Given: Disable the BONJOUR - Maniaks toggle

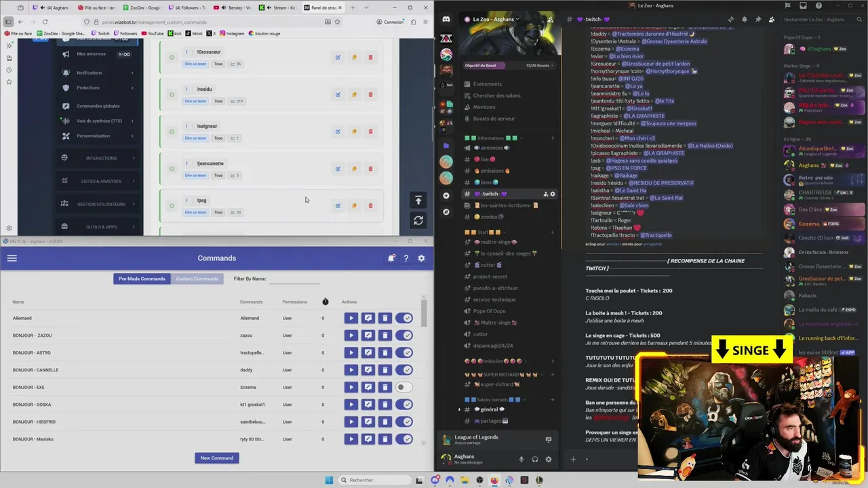Looking at the screenshot, I should [404, 439].
